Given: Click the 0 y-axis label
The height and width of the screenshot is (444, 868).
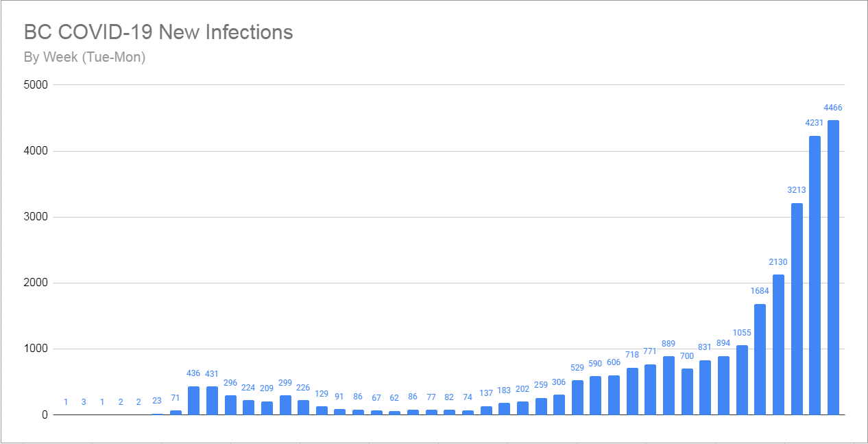Looking at the screenshot, I should pyautogui.click(x=46, y=415).
